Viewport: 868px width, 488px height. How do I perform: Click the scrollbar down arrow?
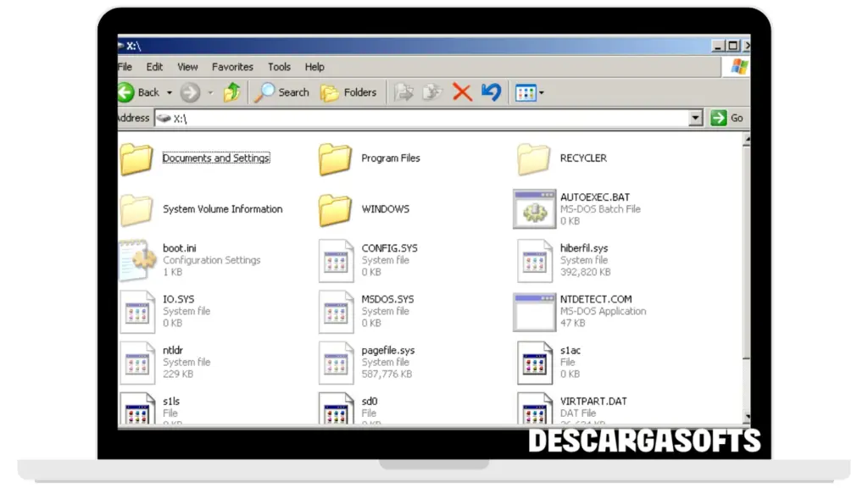746,417
